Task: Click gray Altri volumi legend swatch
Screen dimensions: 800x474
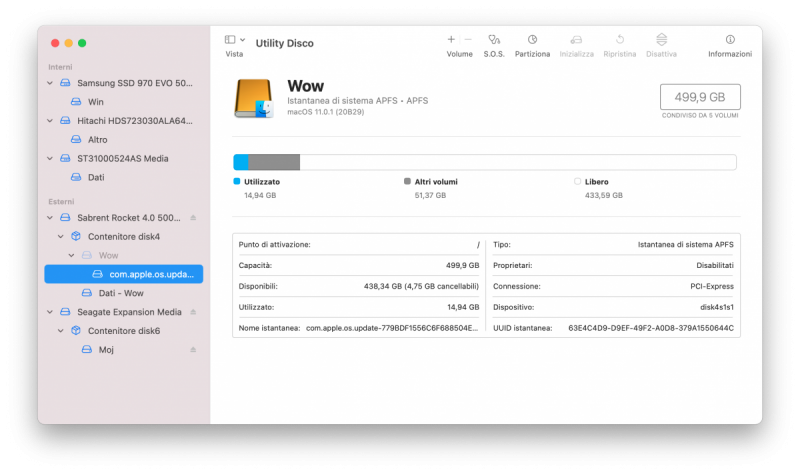Action: point(407,181)
